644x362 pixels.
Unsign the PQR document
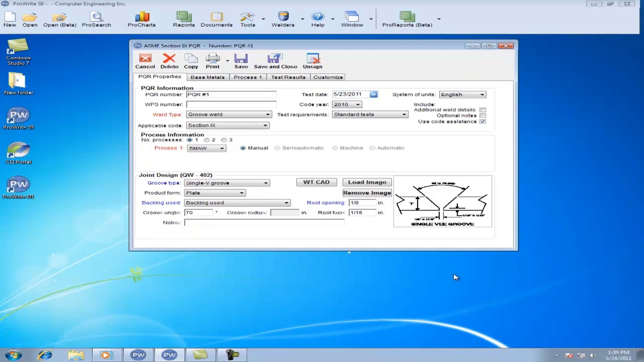pyautogui.click(x=313, y=61)
